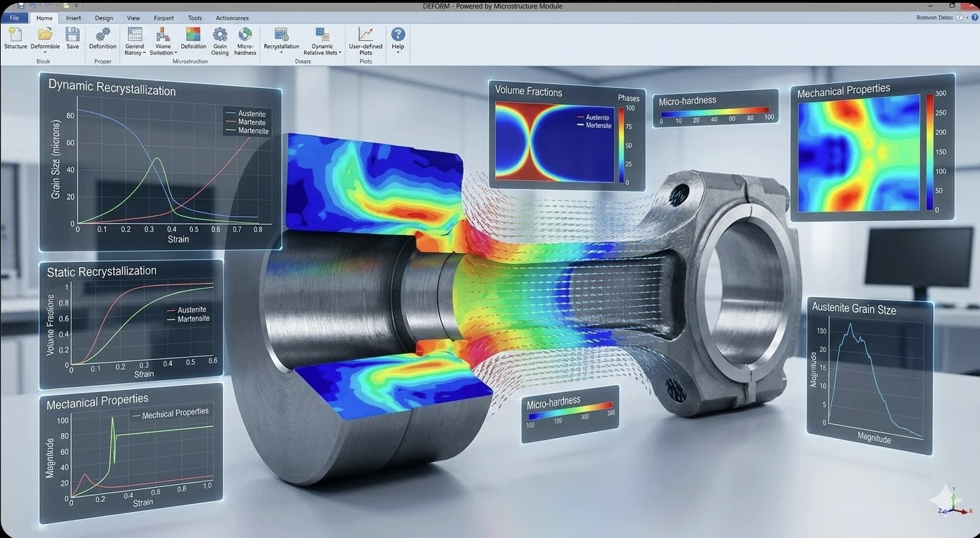This screenshot has height=538, width=980.
Task: Click the Structure icon in the ribbon
Action: click(x=15, y=35)
